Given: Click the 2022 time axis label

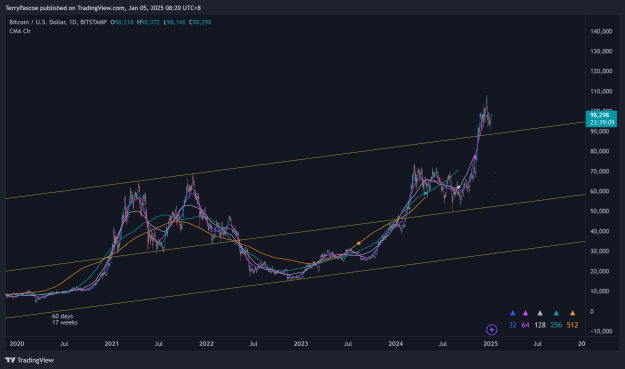Looking at the screenshot, I should (x=206, y=344).
